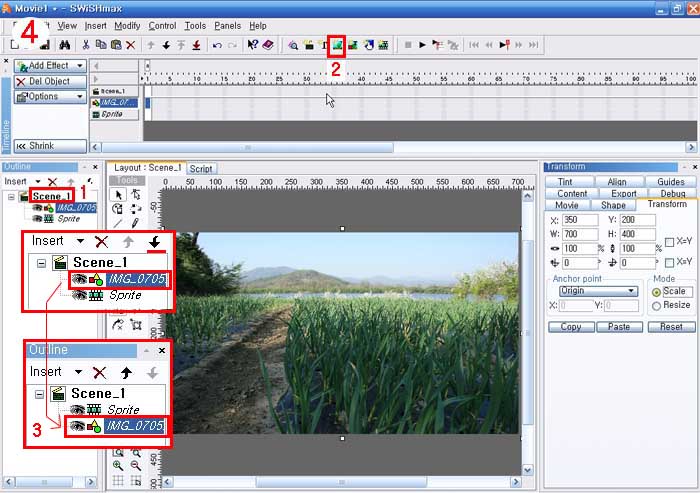The width and height of the screenshot is (700, 493).
Task: Collapse the Scene_1 tree node
Action: pyautogui.click(x=12, y=197)
